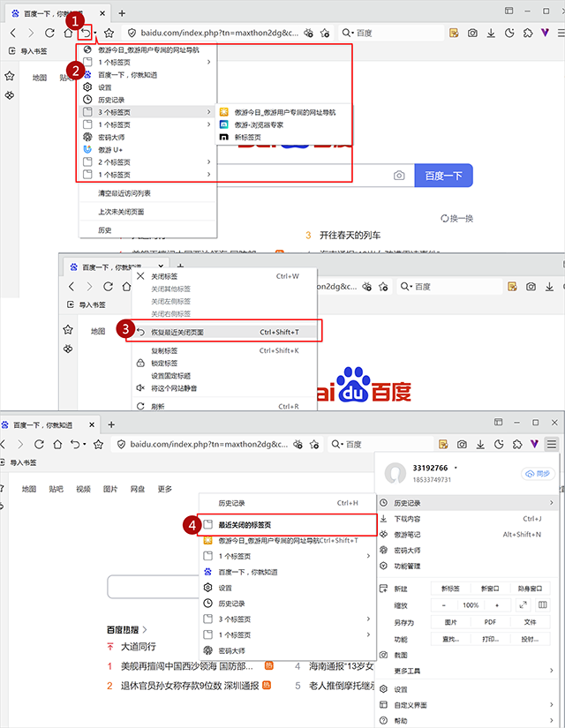Click the home icon in the top window
Viewport: 565px width, 728px height.
coord(68,33)
